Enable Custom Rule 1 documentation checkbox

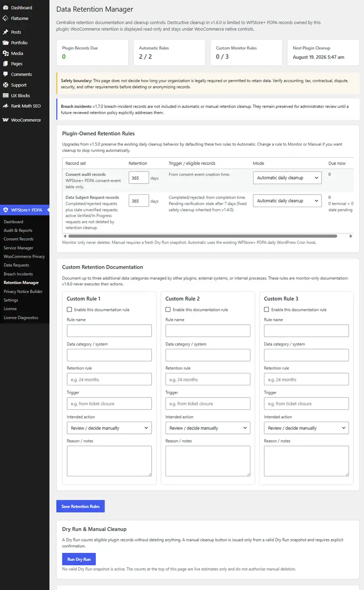pos(70,309)
